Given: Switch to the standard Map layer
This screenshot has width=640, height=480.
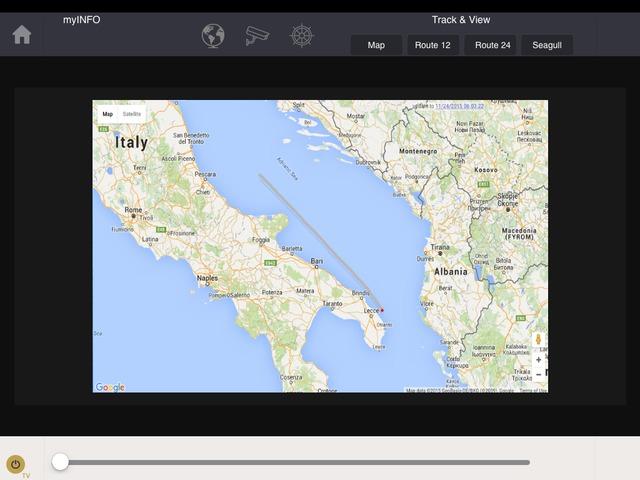Looking at the screenshot, I should click(107, 115).
